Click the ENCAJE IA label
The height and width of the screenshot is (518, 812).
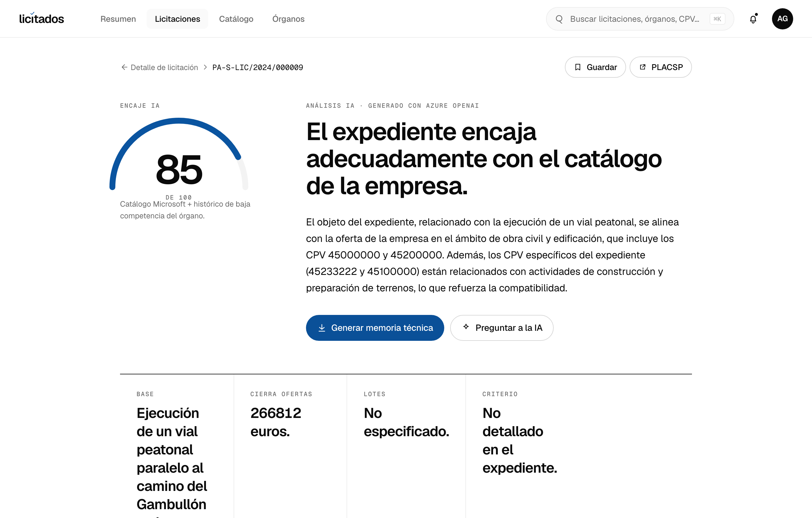pyautogui.click(x=140, y=106)
